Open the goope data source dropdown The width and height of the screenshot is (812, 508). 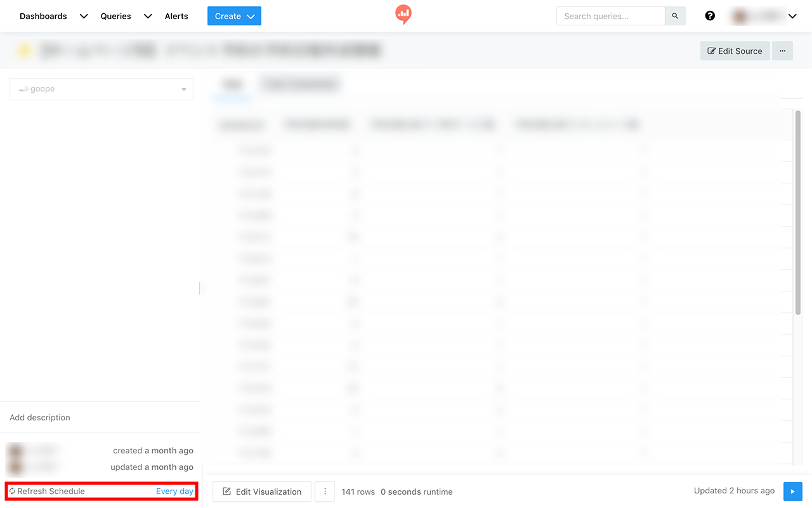(101, 89)
